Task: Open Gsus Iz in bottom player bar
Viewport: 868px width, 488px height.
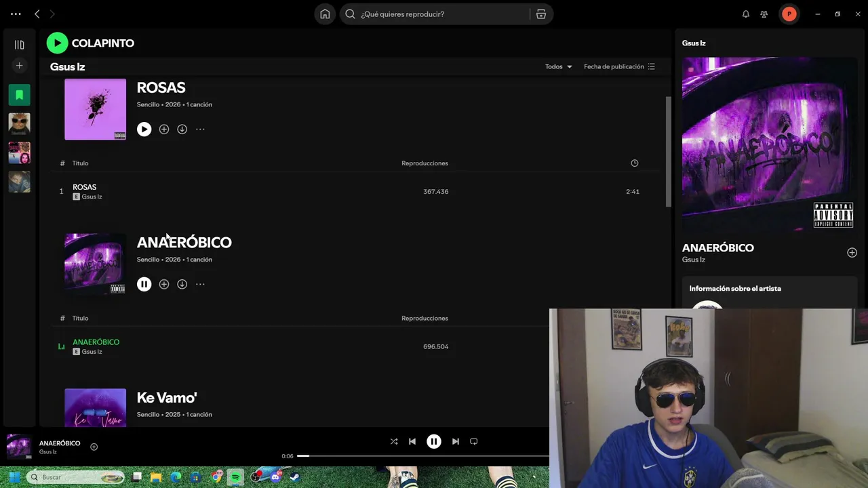Action: [48, 452]
